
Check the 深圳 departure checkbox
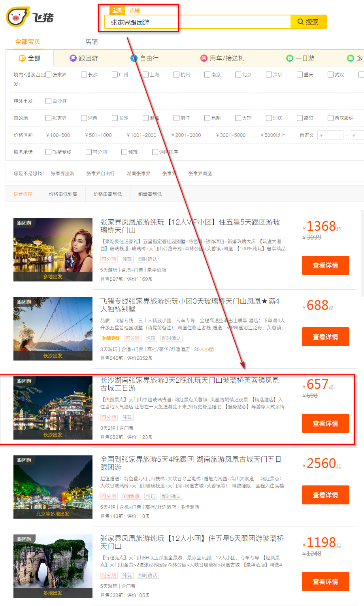click(x=269, y=74)
